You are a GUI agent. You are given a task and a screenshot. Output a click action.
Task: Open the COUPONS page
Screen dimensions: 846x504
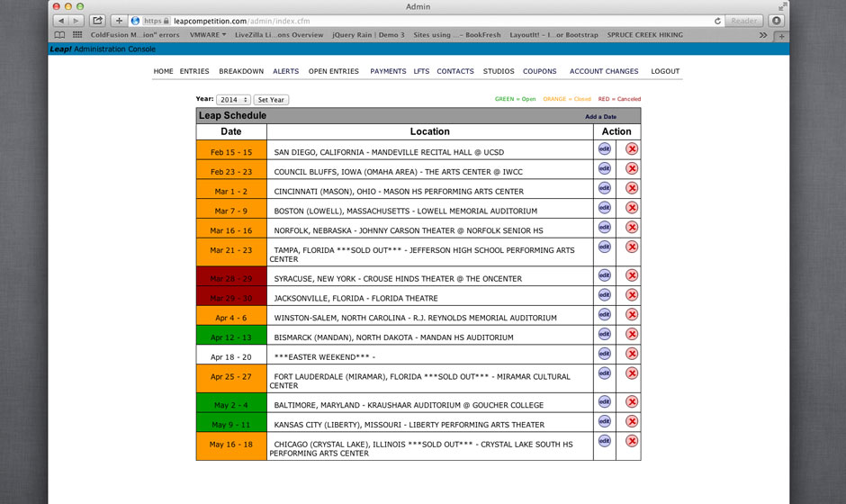tap(539, 71)
